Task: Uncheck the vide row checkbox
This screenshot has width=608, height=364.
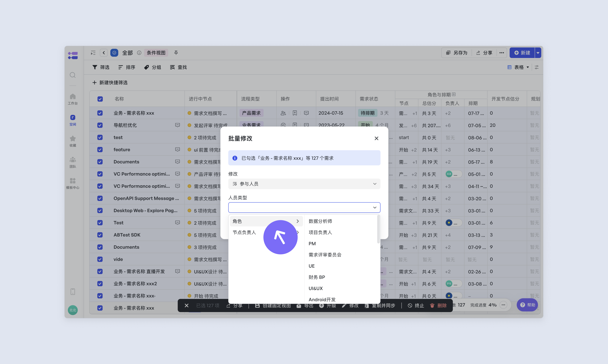Action: click(x=100, y=259)
